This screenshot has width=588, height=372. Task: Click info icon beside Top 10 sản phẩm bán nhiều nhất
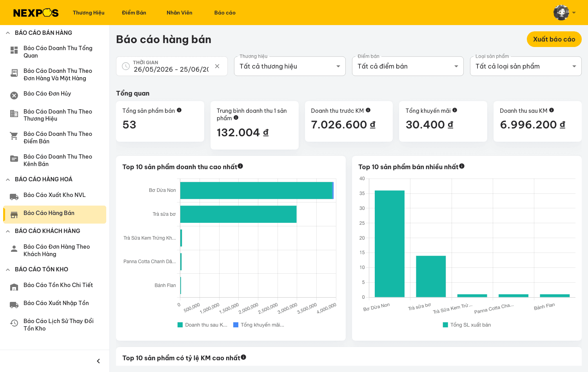coord(462,166)
